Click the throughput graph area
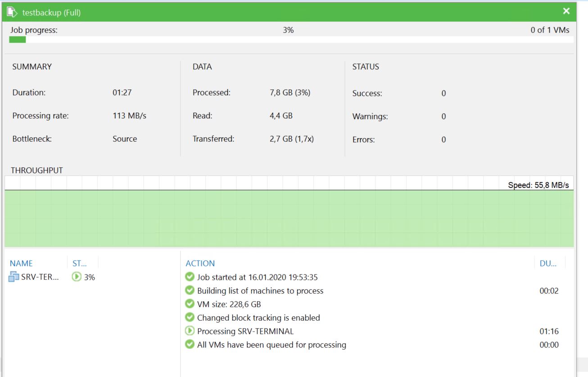Screen dimensions: 588x377 tap(289, 218)
